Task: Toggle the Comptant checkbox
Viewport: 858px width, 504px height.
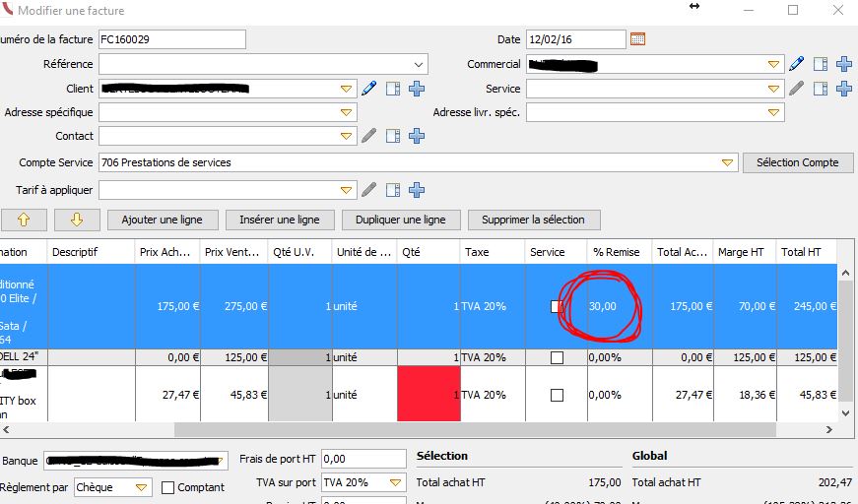Action: (x=167, y=487)
